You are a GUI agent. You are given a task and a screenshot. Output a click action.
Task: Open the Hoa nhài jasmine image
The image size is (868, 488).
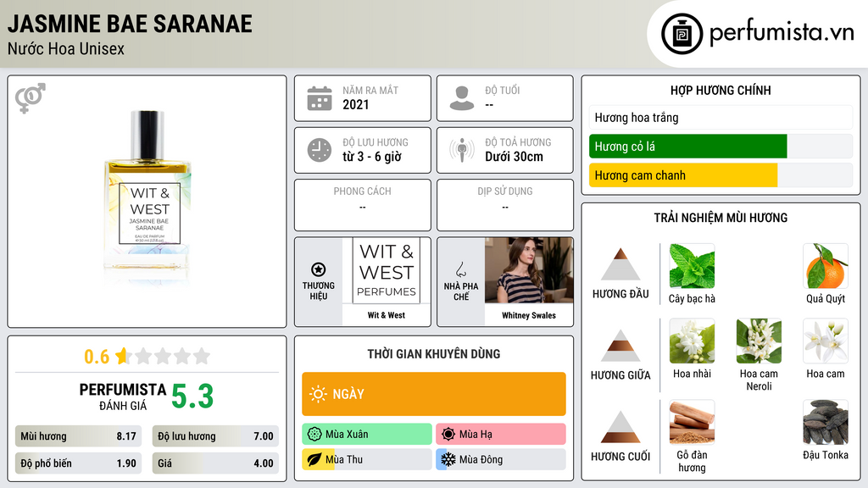[x=692, y=341]
